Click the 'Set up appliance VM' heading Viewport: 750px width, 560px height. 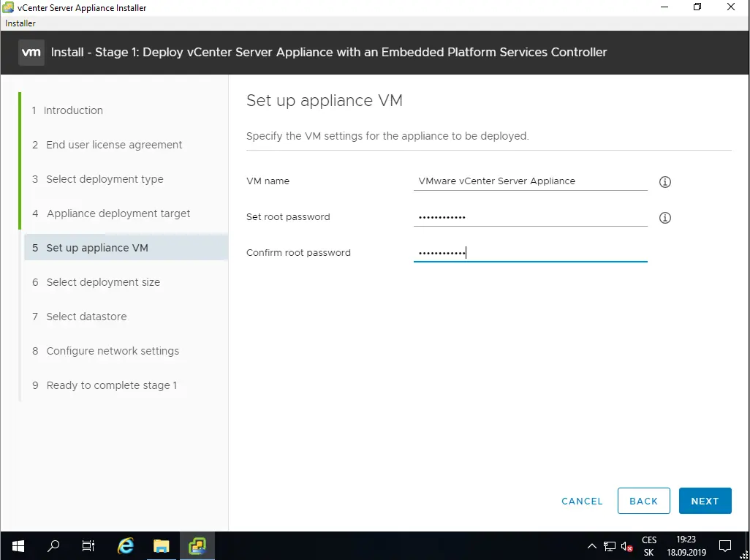coord(325,100)
